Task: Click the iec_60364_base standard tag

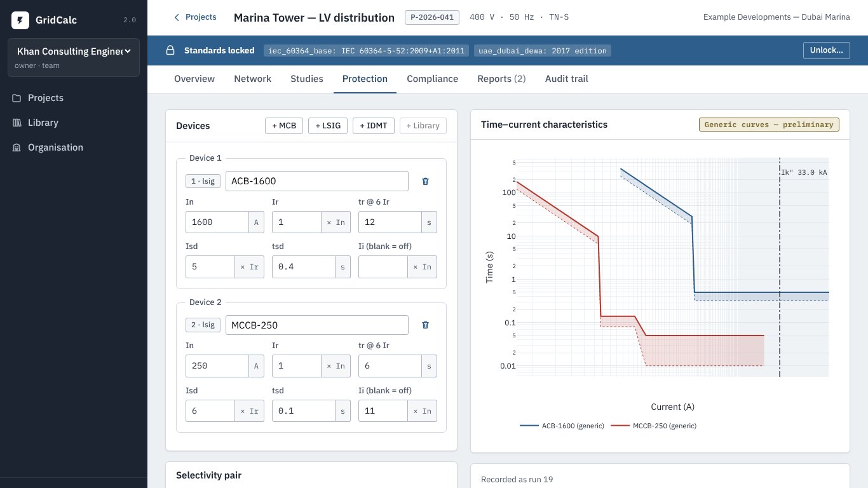Action: click(x=366, y=50)
